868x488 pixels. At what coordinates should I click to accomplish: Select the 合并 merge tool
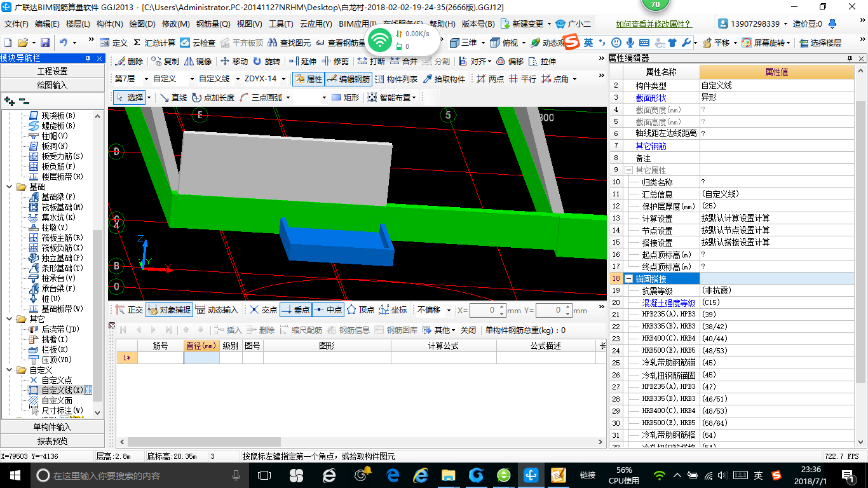point(403,62)
